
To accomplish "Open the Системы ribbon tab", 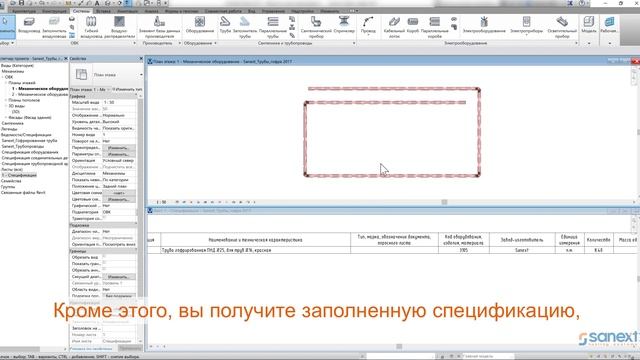I will pos(81,11).
